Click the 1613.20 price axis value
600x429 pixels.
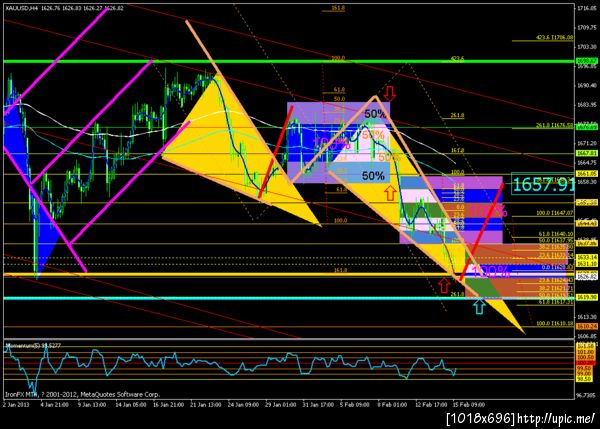(x=587, y=317)
